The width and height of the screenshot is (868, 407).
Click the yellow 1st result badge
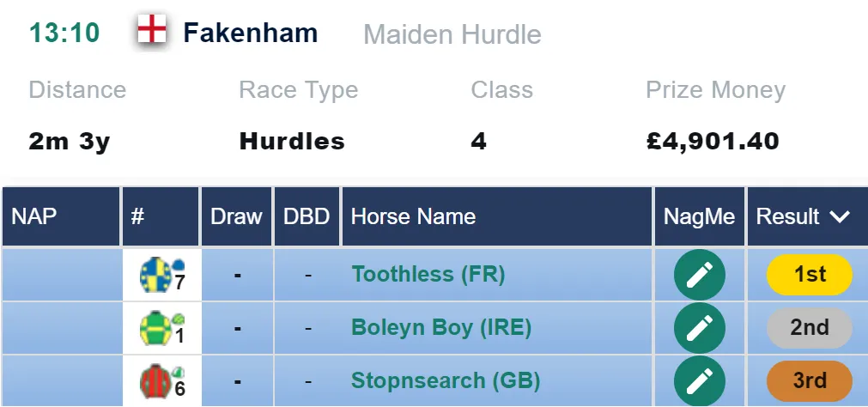click(x=810, y=274)
